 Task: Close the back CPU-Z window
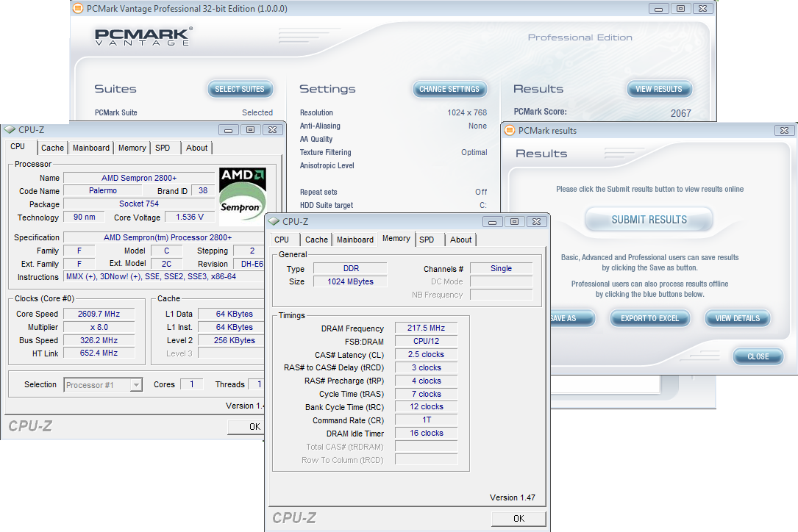click(273, 130)
